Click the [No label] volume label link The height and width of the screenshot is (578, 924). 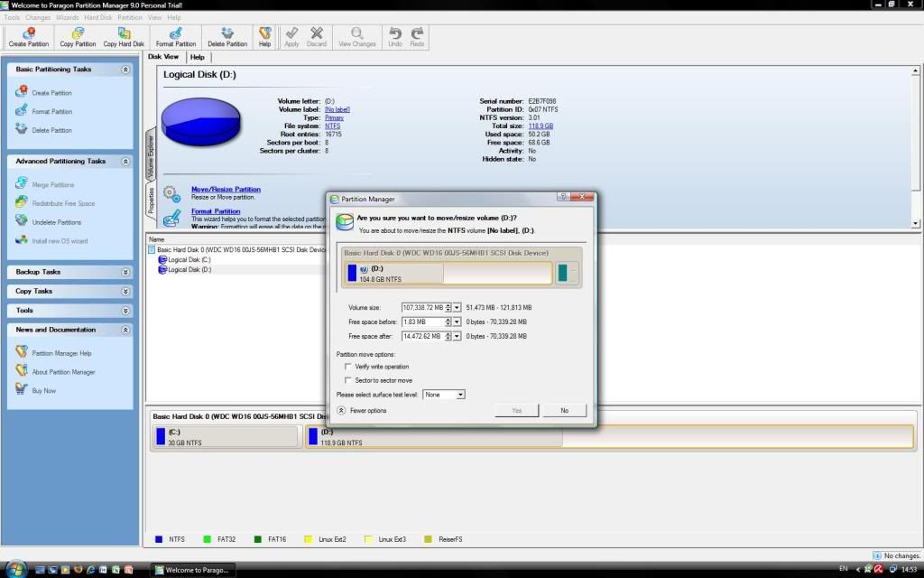tap(337, 109)
